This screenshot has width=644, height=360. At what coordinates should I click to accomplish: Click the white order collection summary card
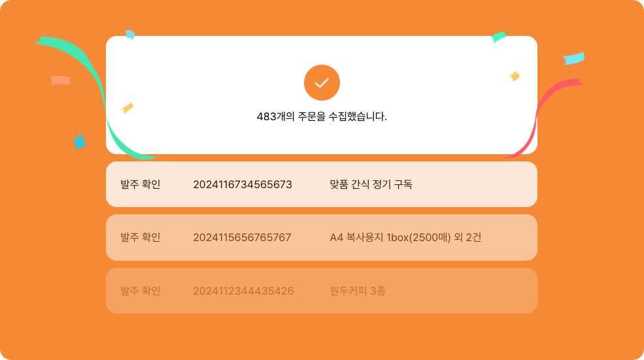[322, 95]
